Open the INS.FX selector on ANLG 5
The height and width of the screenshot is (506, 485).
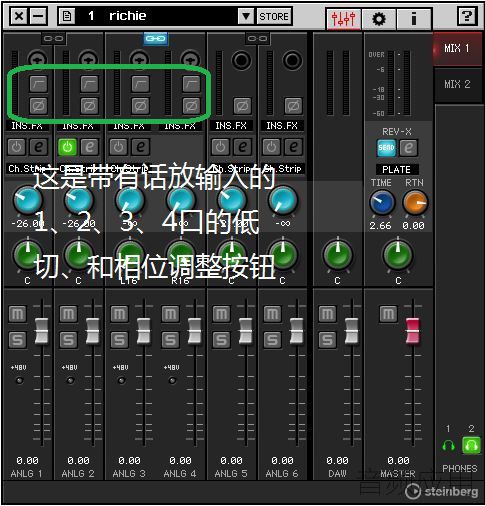point(231,126)
